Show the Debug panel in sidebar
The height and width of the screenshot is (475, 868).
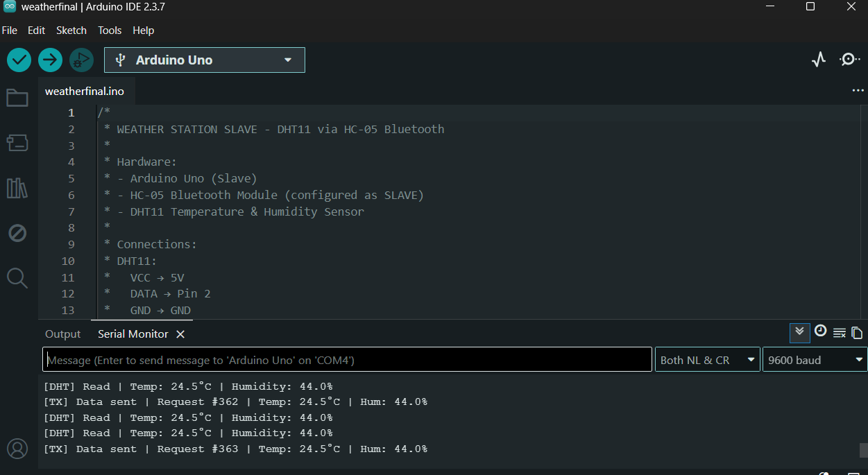pos(17,233)
